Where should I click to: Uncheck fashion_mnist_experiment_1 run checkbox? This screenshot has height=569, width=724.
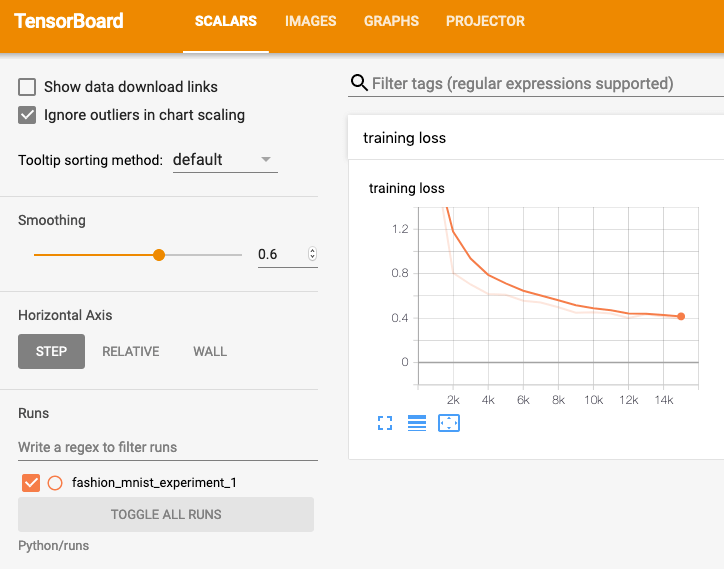tap(31, 483)
